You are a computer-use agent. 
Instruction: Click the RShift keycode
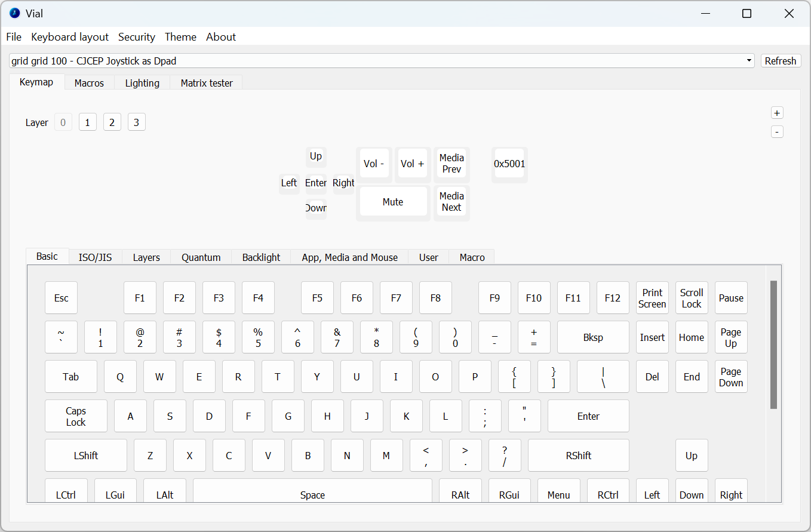(579, 456)
